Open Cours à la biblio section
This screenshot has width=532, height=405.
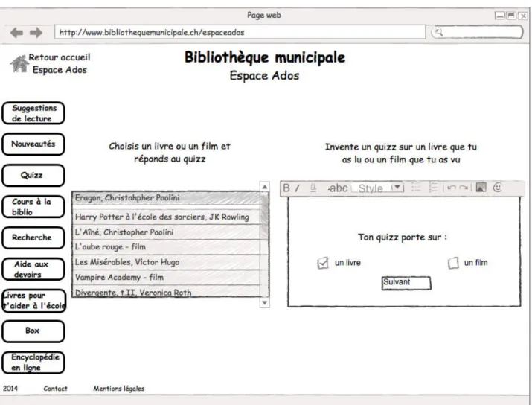(33, 207)
